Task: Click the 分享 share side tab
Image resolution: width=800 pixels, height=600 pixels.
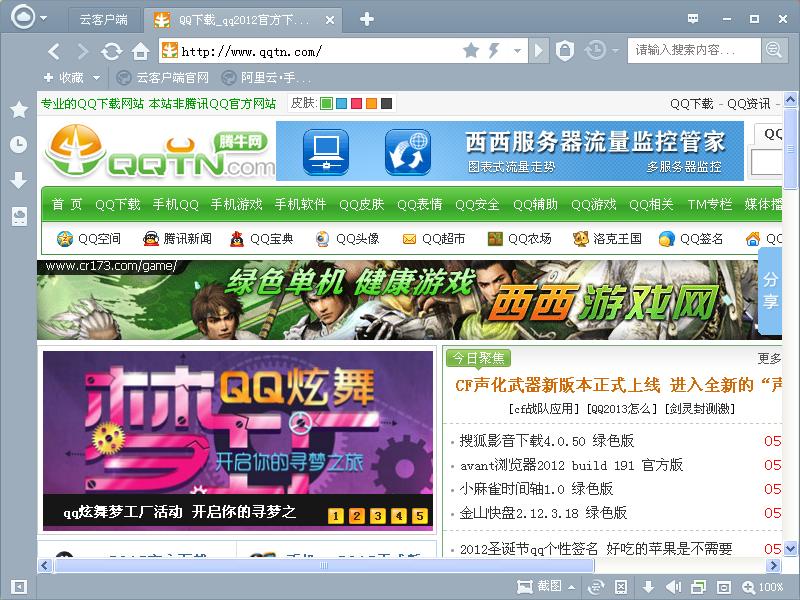Action: click(x=770, y=291)
